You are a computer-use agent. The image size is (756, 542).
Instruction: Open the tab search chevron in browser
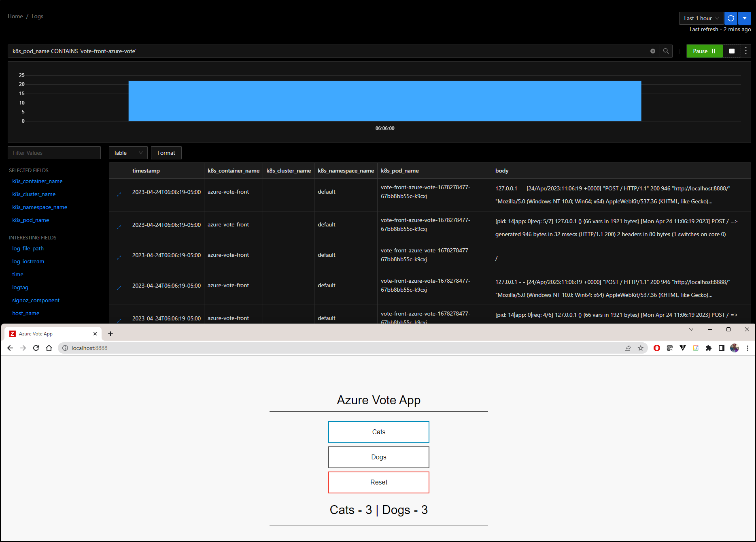point(691,329)
